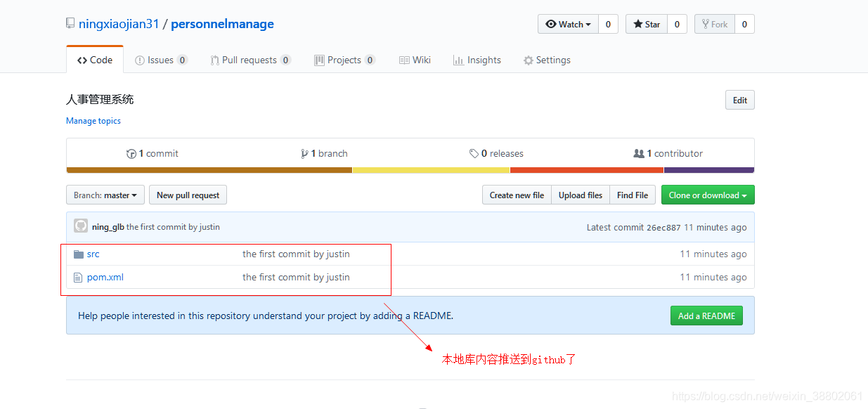
Task: Click the purple segment of language bar
Action: [x=709, y=170]
